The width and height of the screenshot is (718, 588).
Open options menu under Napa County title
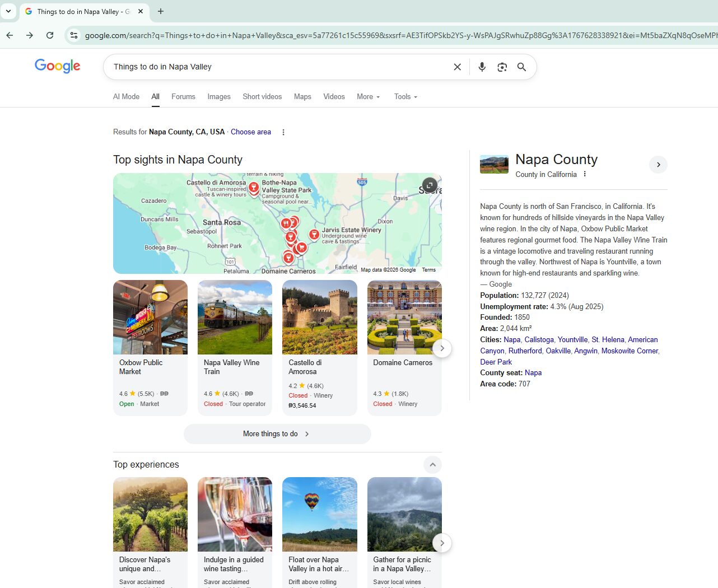585,174
